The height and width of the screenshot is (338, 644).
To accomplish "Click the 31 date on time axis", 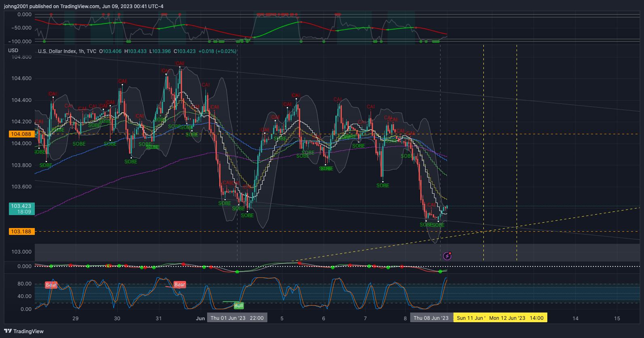I will 159,319.
